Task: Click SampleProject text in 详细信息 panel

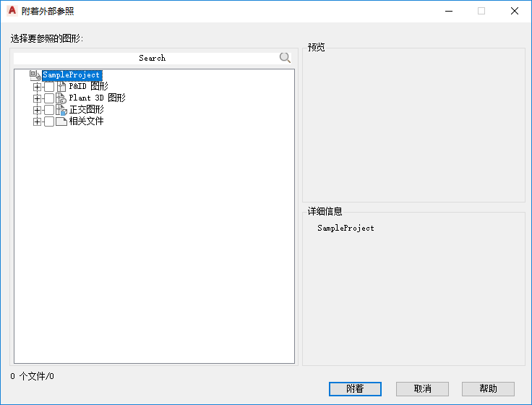Action: (346, 228)
